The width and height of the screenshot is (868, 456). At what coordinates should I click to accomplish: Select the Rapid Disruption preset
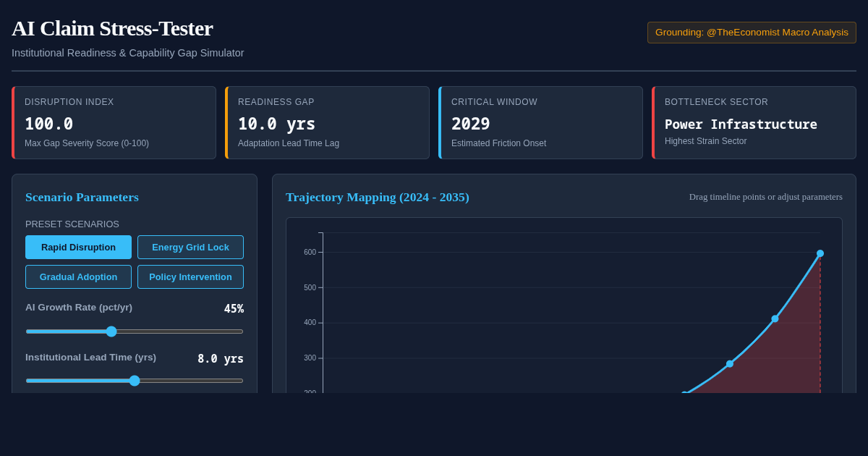[78, 247]
